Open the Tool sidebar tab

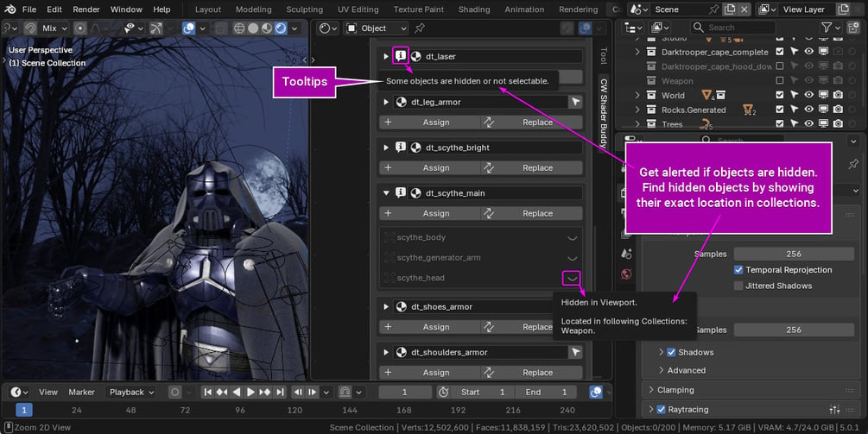tap(604, 56)
